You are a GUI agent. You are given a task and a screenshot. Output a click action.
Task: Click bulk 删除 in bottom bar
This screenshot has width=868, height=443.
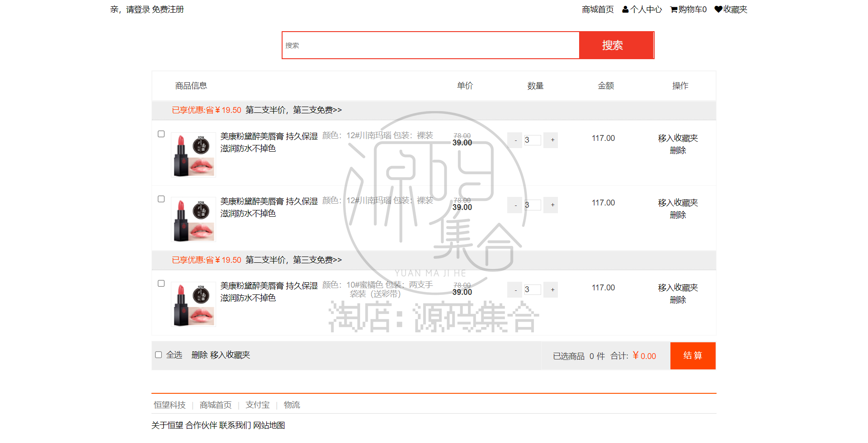[x=199, y=355]
